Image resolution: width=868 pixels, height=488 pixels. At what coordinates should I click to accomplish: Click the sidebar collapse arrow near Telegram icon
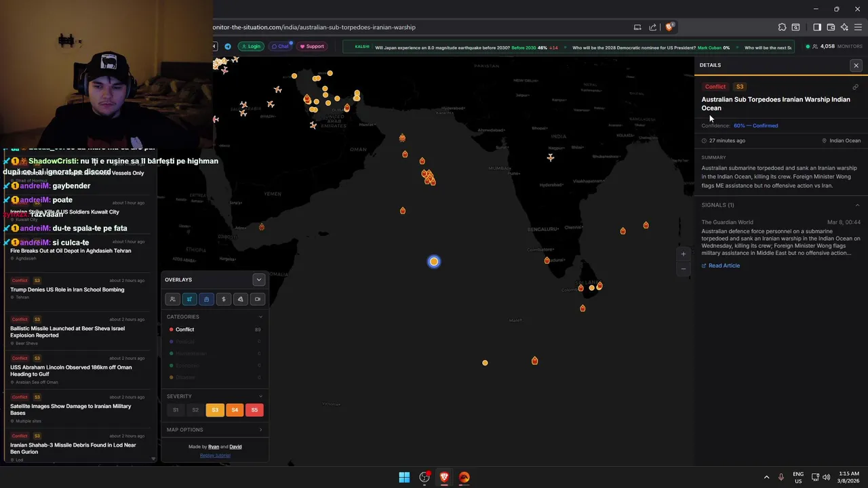(214, 46)
